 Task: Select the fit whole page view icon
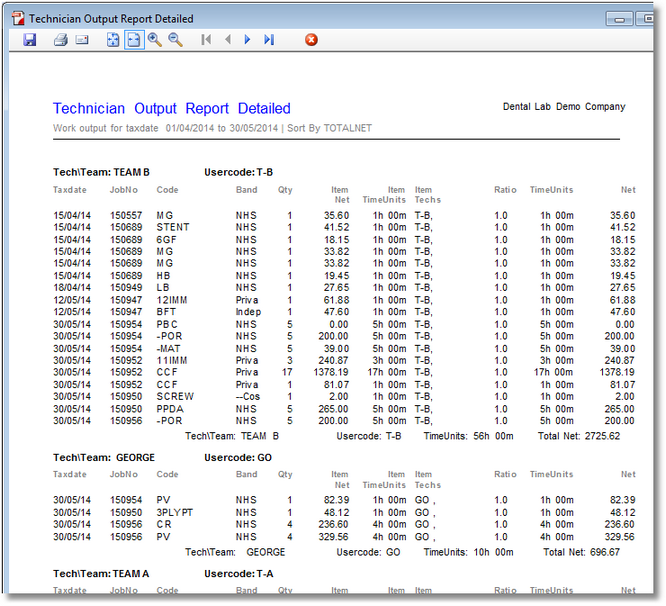click(x=113, y=40)
